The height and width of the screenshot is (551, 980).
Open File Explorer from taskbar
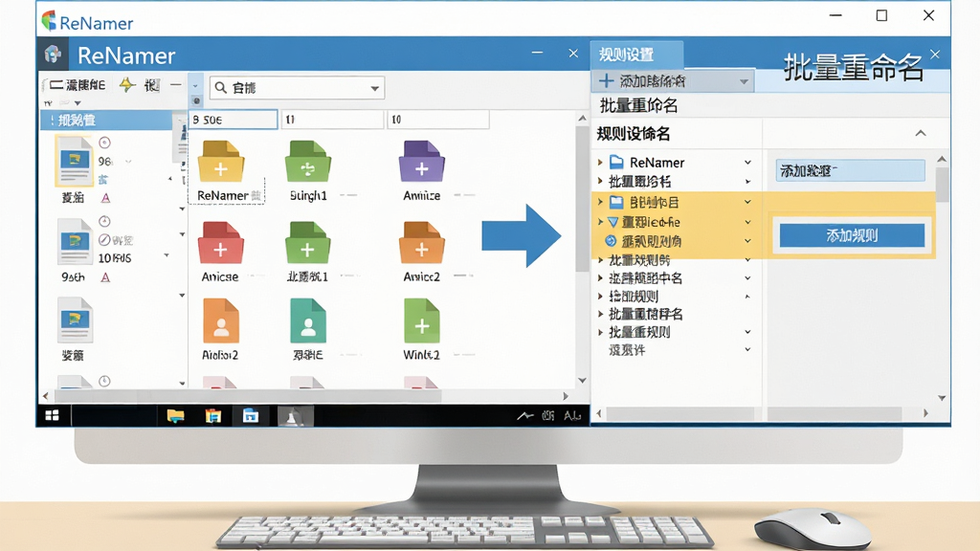176,415
